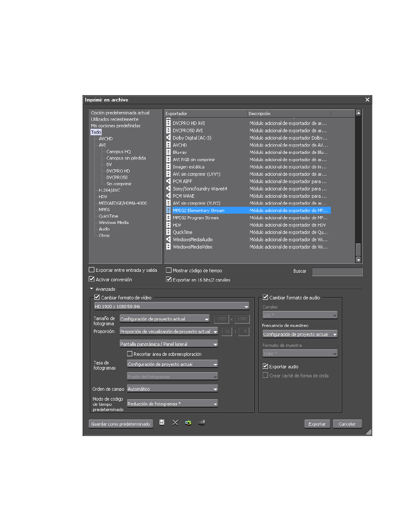
Task: Open the Orden de campo Automático dropdown
Action: pyautogui.click(x=172, y=389)
